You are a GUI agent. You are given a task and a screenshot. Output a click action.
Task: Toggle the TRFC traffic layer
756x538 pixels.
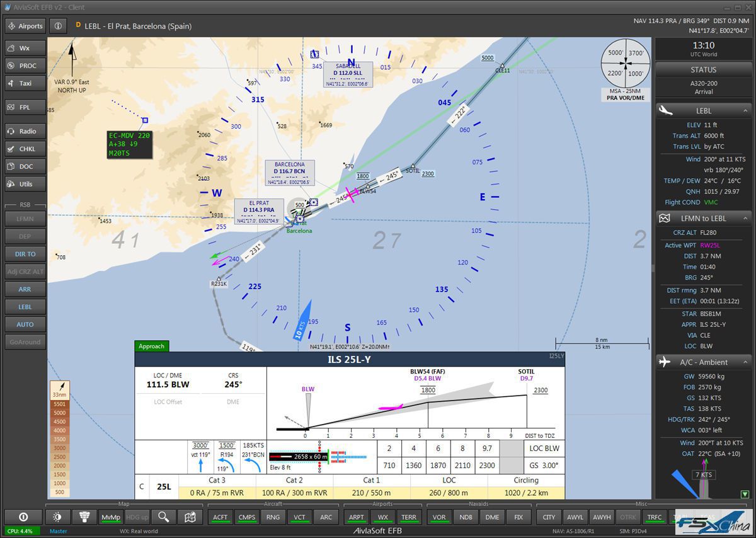point(655,517)
